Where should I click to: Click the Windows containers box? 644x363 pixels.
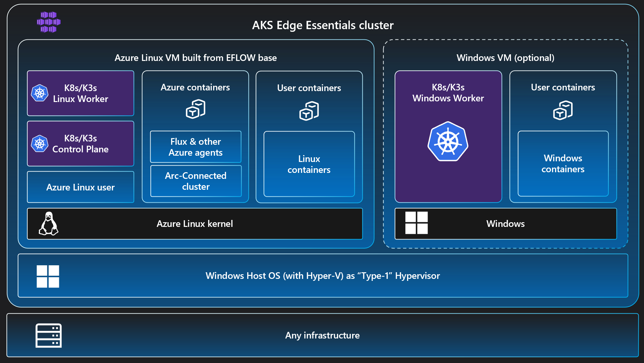click(563, 163)
